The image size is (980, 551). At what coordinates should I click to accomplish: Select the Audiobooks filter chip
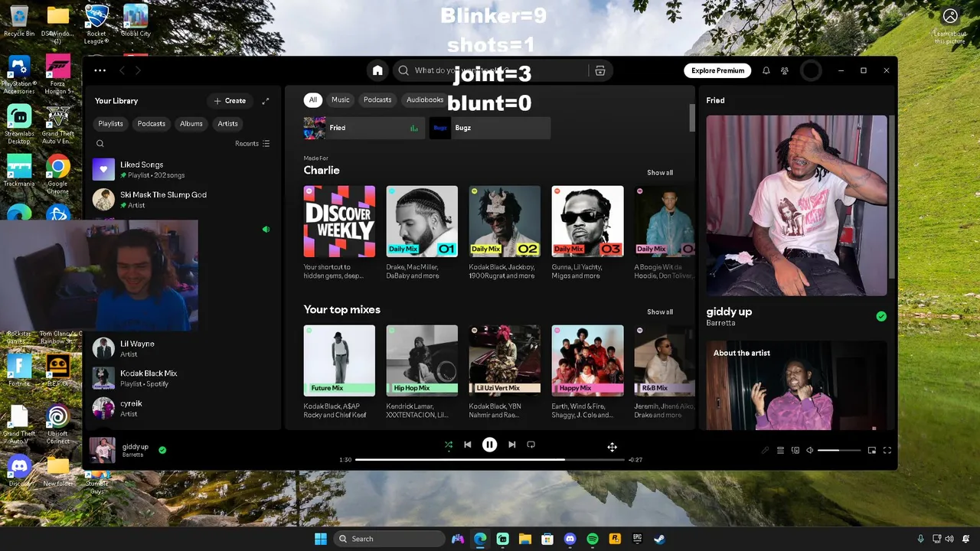pos(425,99)
